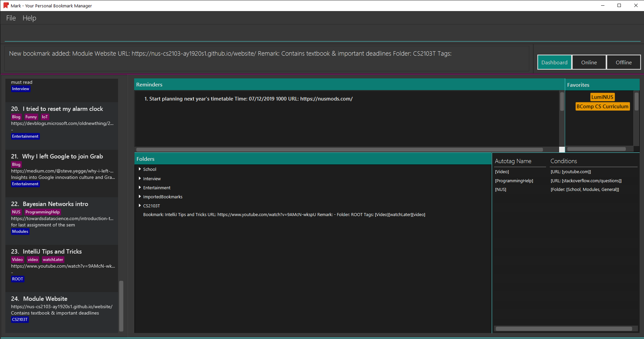Click the Autotag Name column header
This screenshot has height=339, width=644.
pos(513,161)
